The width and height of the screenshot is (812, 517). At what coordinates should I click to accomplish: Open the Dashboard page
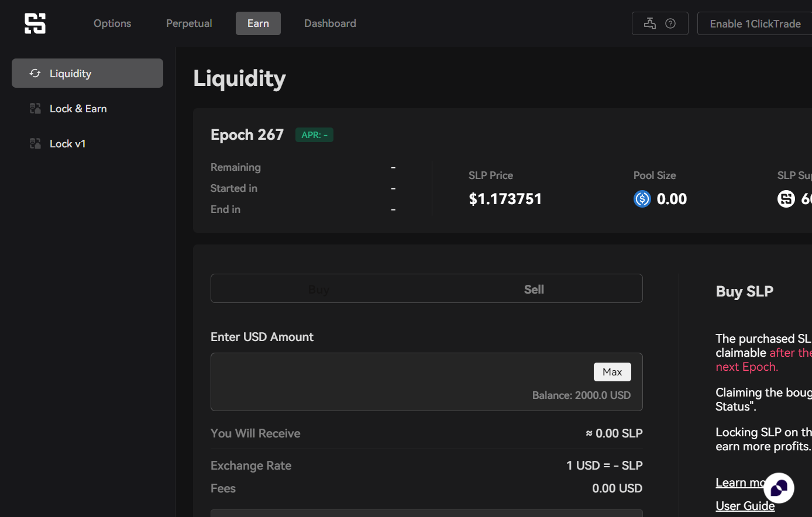[330, 23]
